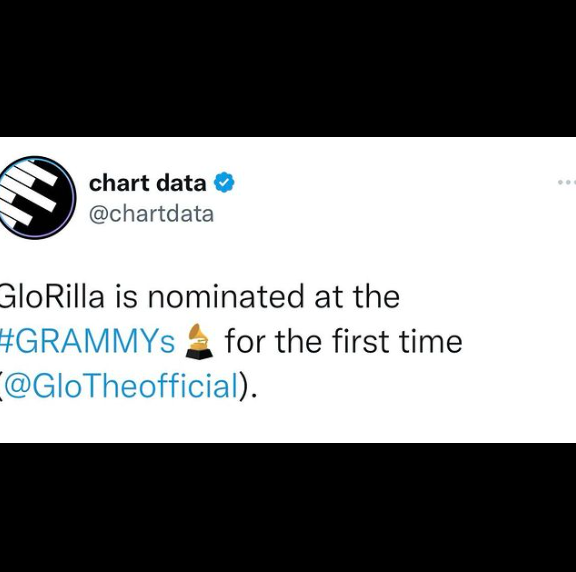
Task: Click the phrase "at the" on first line
Action: coord(357,296)
